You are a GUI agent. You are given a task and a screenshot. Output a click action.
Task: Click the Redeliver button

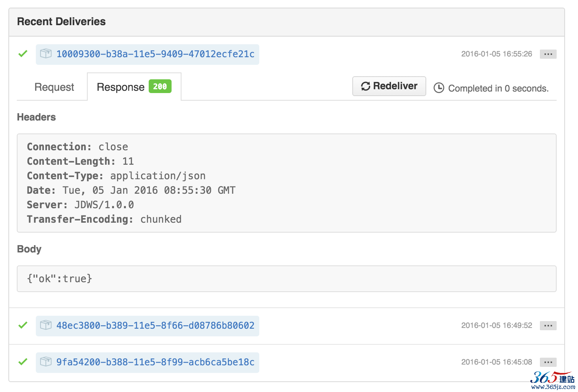[389, 86]
